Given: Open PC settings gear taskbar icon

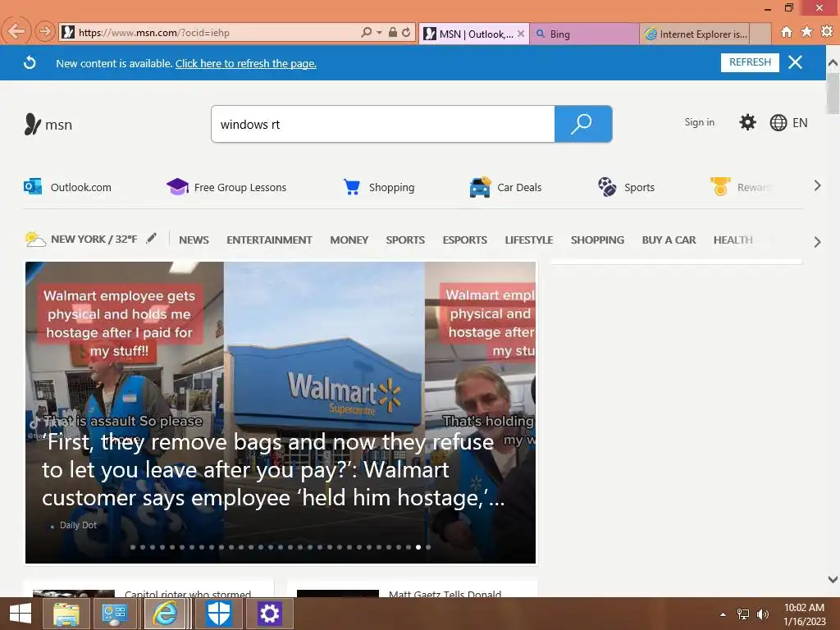Looking at the screenshot, I should point(269,614).
